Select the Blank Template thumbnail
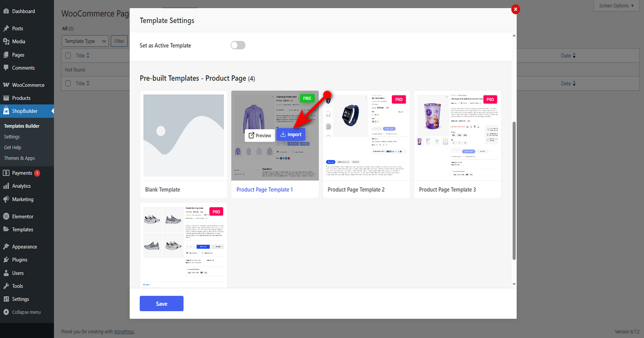The image size is (644, 338). tap(184, 136)
